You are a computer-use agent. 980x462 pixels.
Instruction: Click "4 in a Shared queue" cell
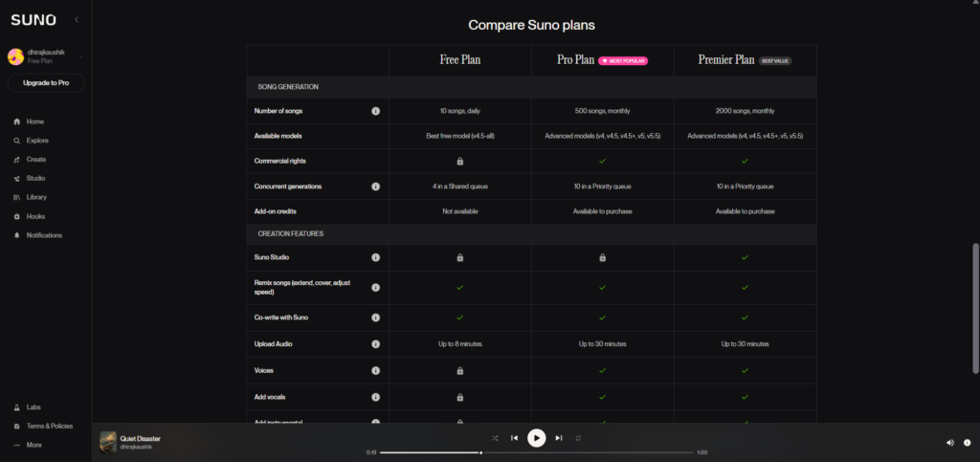460,187
